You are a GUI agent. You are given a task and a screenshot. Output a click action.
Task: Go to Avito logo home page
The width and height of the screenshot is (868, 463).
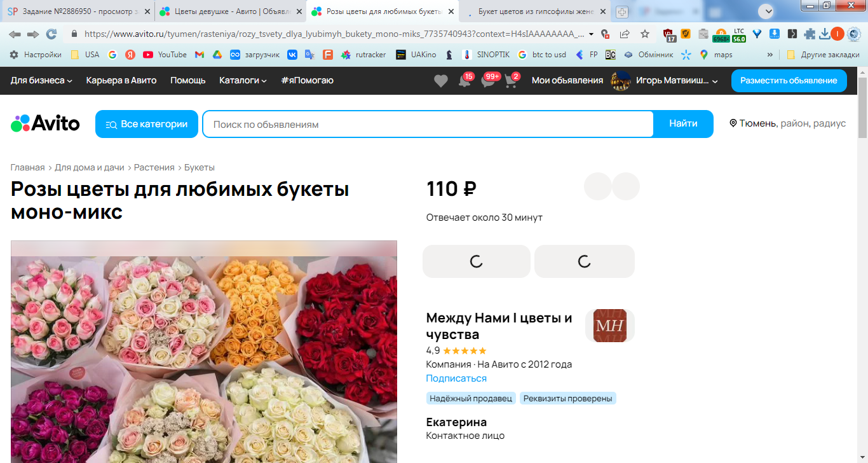tap(45, 123)
